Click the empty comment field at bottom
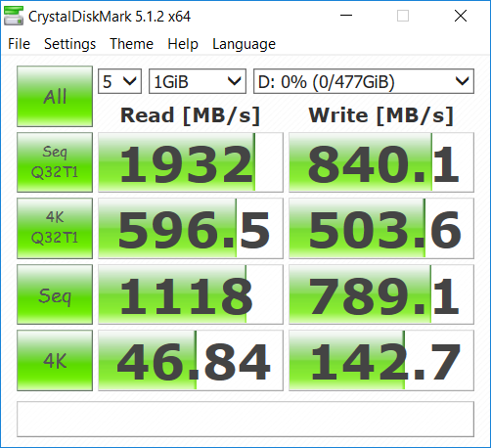 coord(245,419)
